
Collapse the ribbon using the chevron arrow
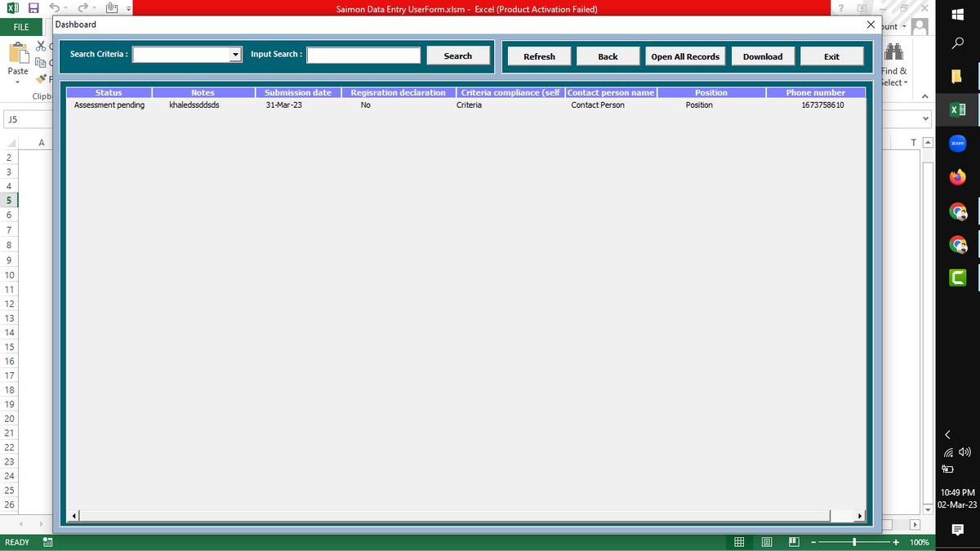coord(924,96)
